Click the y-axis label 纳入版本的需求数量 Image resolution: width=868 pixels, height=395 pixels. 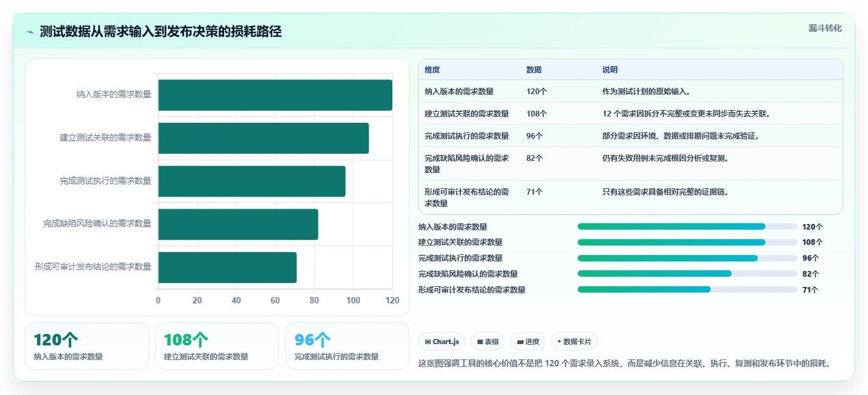(114, 95)
